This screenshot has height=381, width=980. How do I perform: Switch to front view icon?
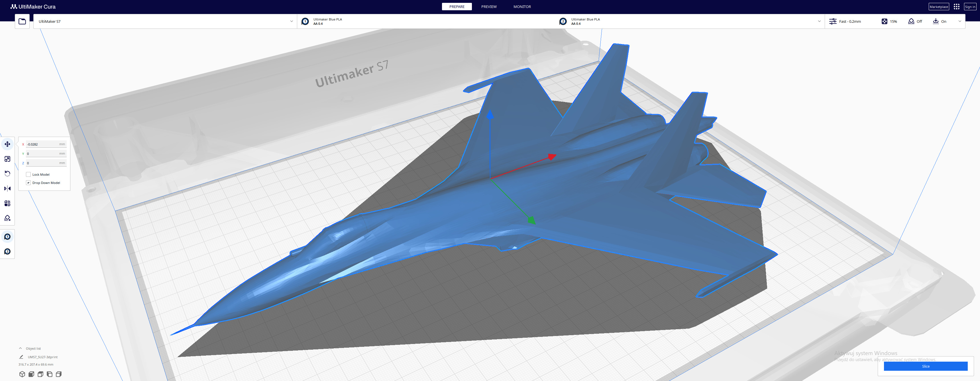pyautogui.click(x=31, y=374)
